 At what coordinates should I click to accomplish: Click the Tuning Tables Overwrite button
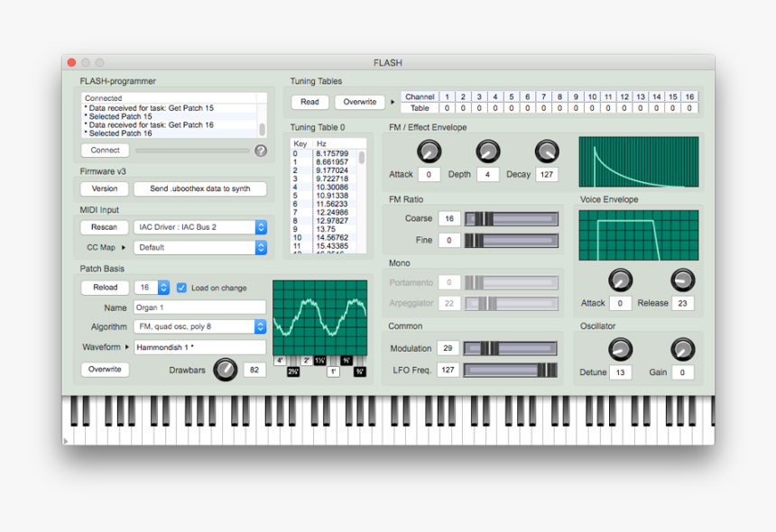360,102
